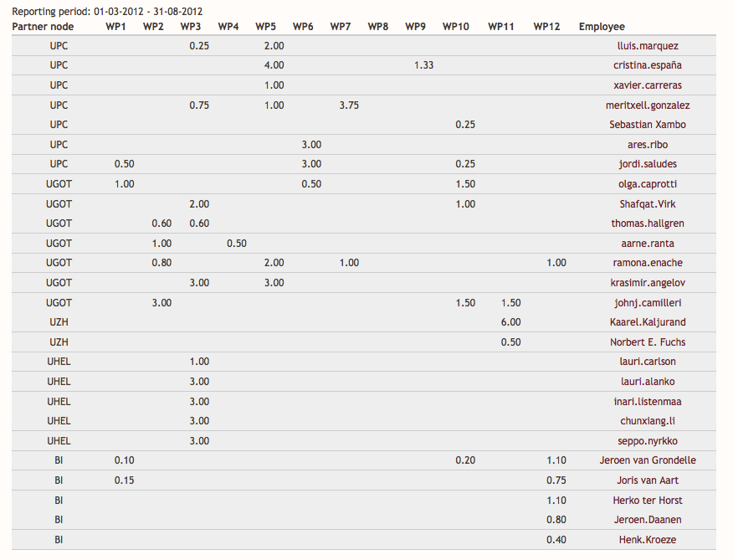Click the Partner node column header

pyautogui.click(x=43, y=27)
